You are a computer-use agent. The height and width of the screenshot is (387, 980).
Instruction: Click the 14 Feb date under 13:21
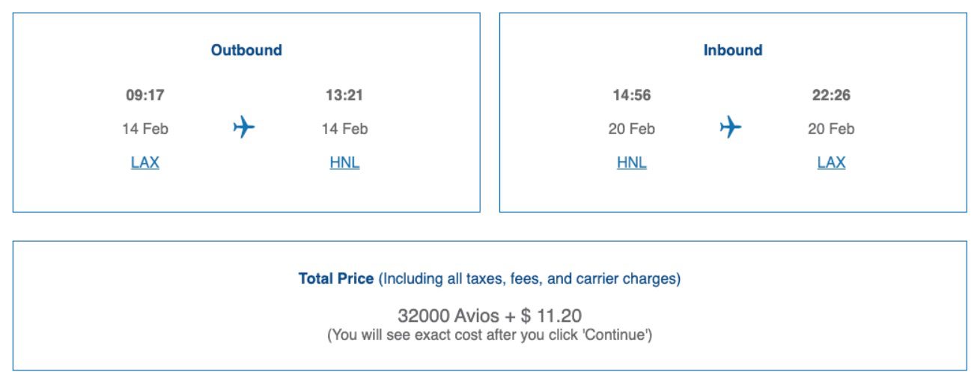coord(344,129)
